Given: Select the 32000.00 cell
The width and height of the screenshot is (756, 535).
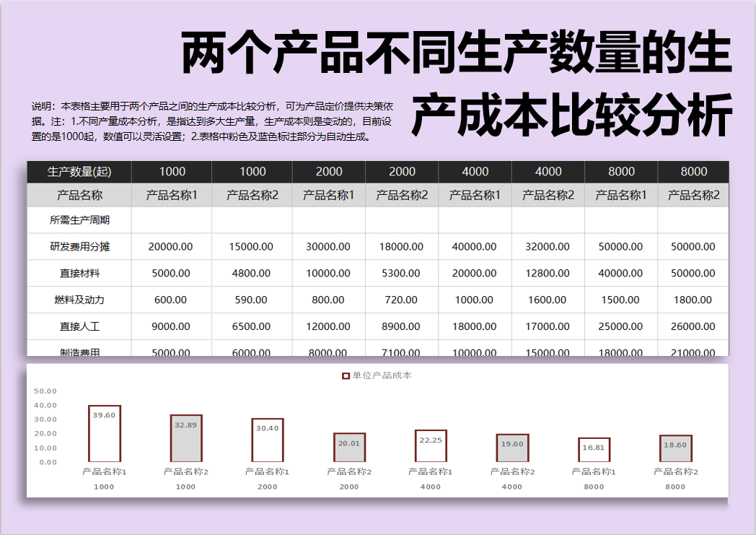Looking at the screenshot, I should (548, 246).
